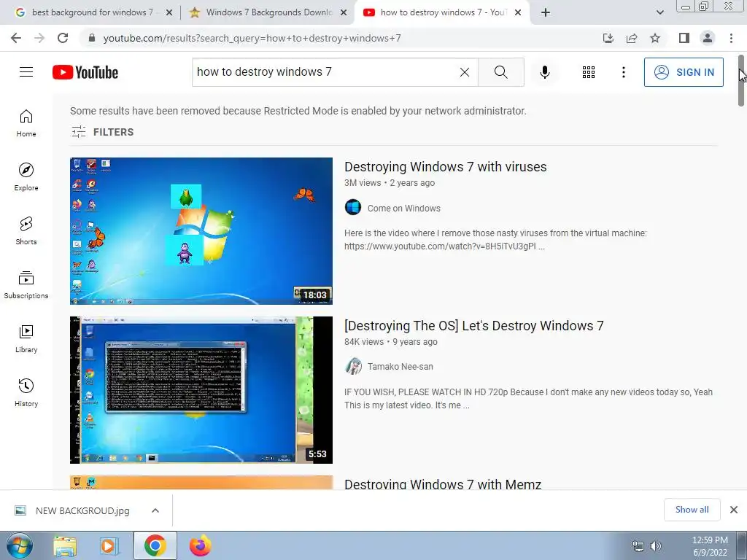Go back with browser back arrow
Screen dimensions: 747x560
click(16, 38)
